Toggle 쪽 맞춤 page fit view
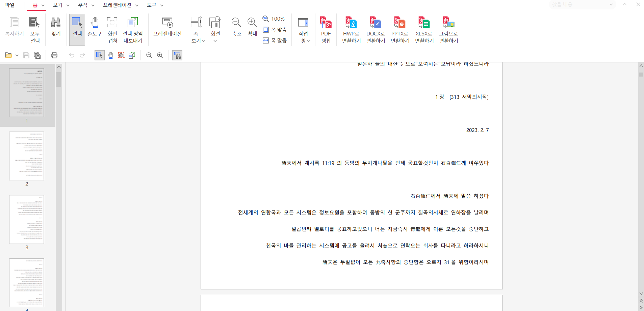 tap(275, 30)
